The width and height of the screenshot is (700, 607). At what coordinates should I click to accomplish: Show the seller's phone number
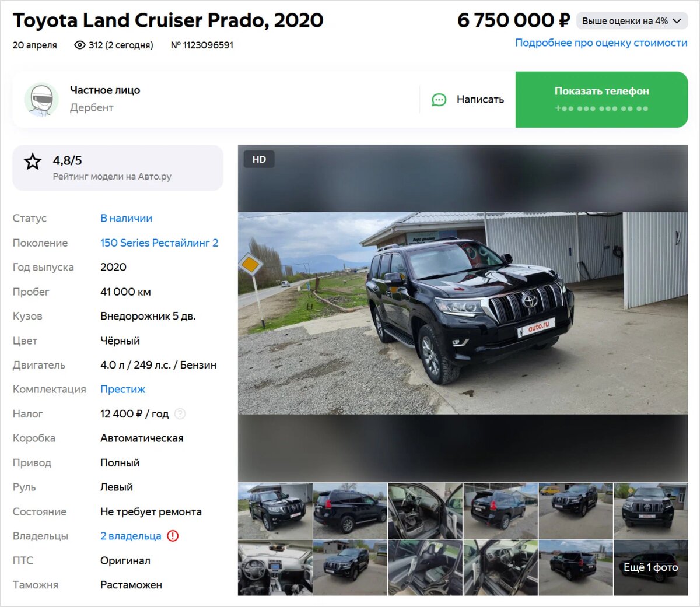coord(601,99)
